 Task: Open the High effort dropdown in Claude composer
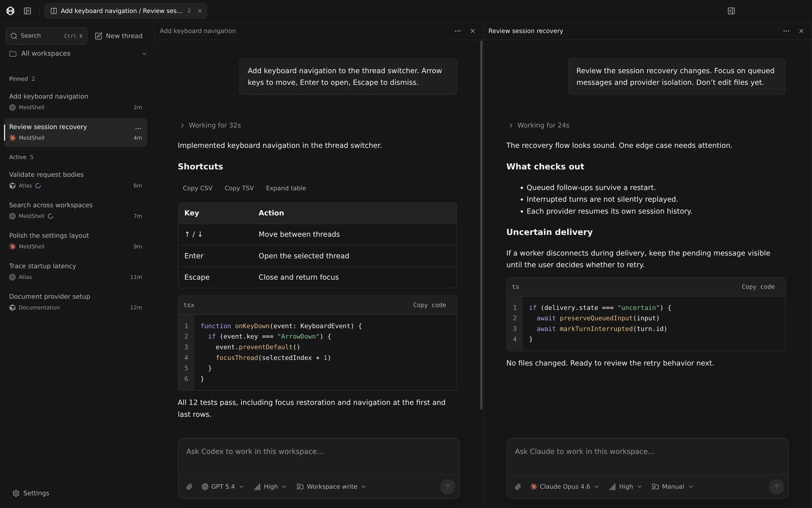(625, 486)
